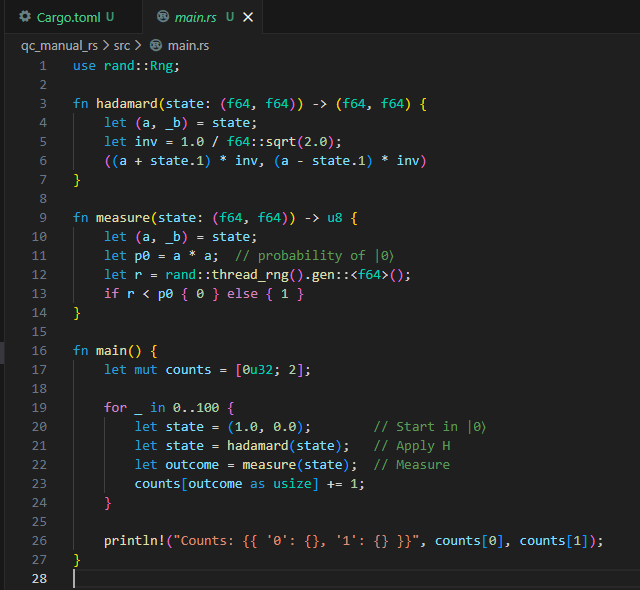Screen dimensions: 640x590
Task: Open the main.rs breadcrumb symbol list
Action: coord(186,45)
